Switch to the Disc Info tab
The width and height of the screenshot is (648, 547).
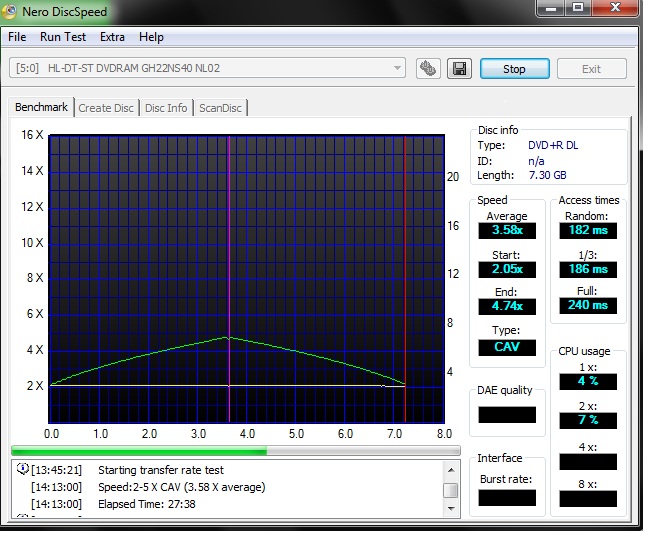166,108
